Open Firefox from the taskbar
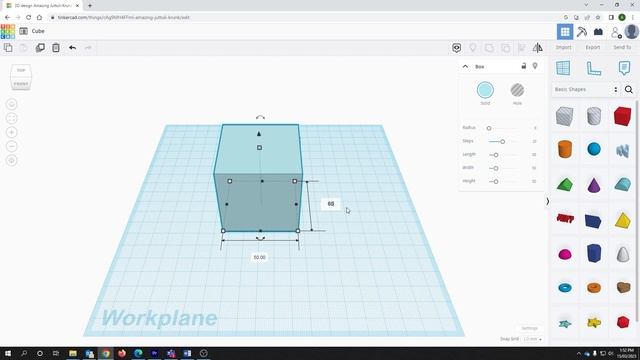The height and width of the screenshot is (360, 640). 122,353
